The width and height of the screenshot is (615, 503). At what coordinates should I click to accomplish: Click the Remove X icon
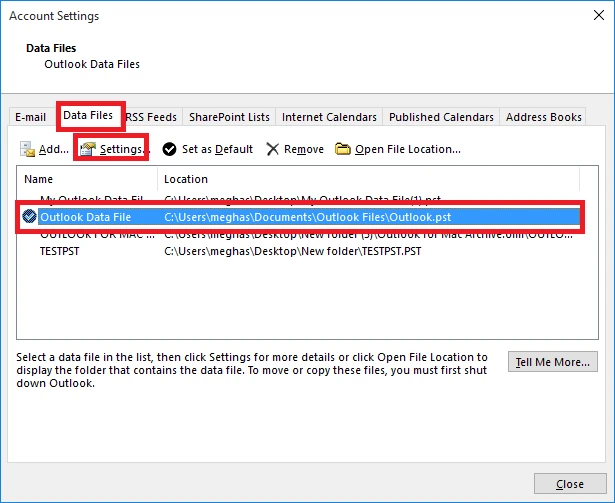tap(273, 149)
